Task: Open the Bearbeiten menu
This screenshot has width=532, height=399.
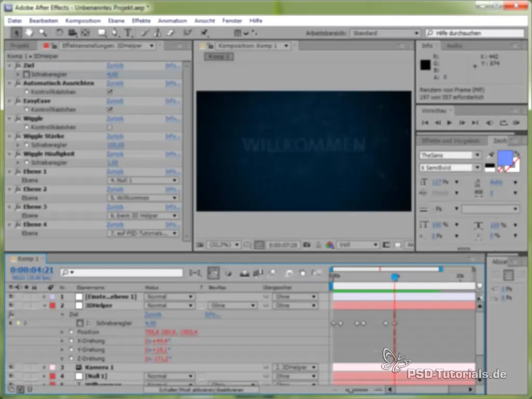Action: click(x=44, y=21)
